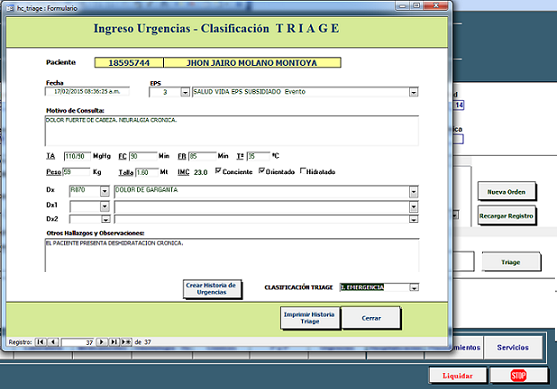Click the temperature T° field

point(258,156)
